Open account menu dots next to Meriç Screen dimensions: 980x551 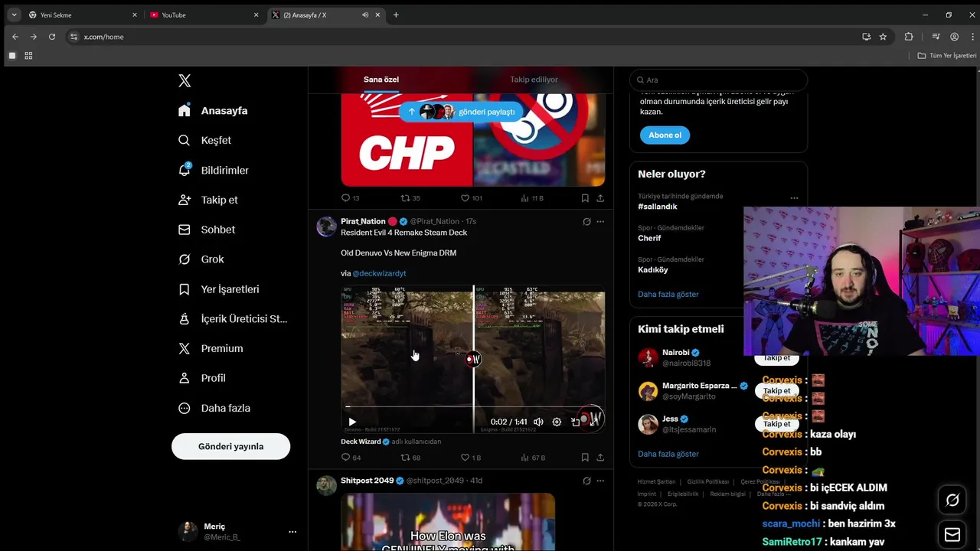pyautogui.click(x=292, y=531)
